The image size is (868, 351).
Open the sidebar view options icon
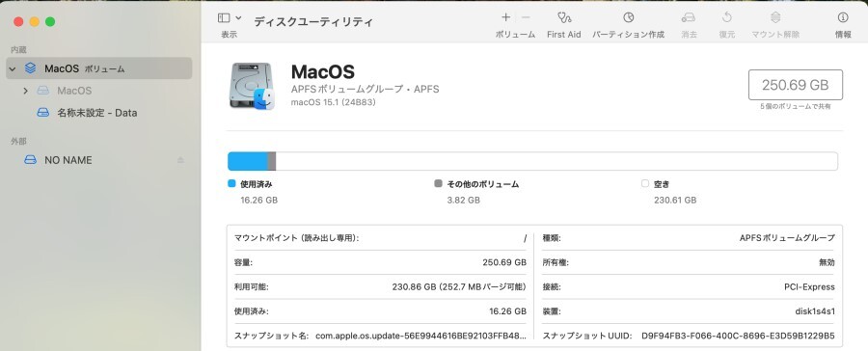click(224, 17)
